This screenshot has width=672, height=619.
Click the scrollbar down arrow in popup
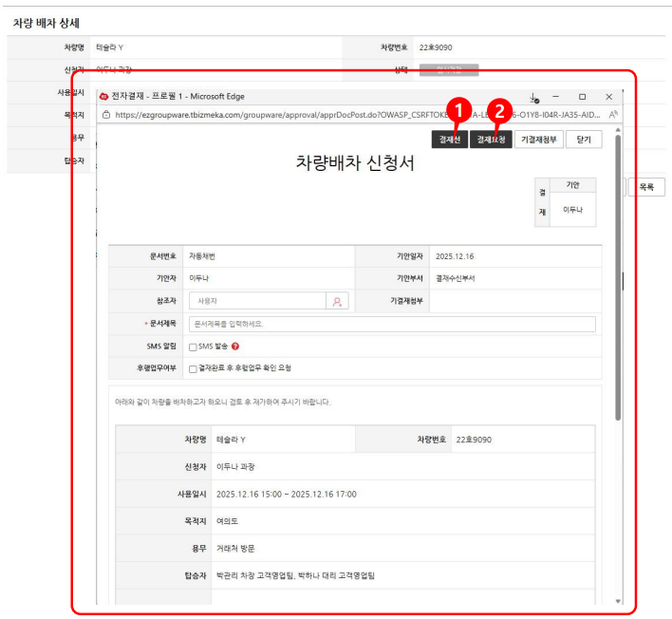coord(619,601)
